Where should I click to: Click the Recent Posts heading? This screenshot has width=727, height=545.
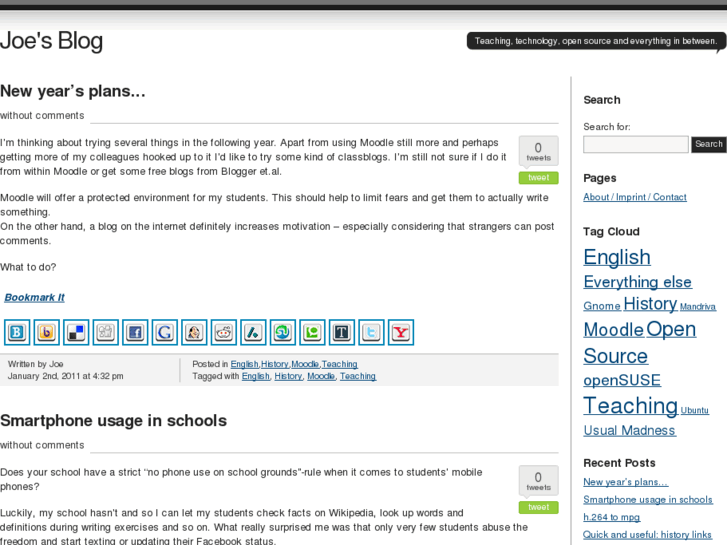619,463
